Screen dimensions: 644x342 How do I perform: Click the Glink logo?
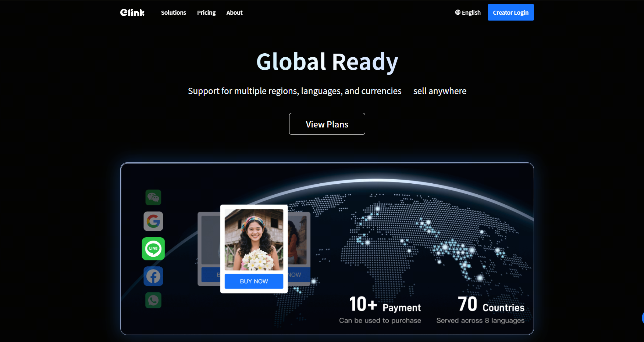(132, 12)
